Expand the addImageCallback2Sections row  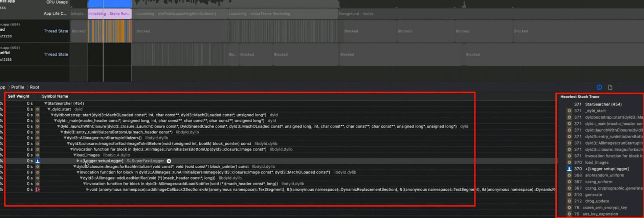click(87, 189)
